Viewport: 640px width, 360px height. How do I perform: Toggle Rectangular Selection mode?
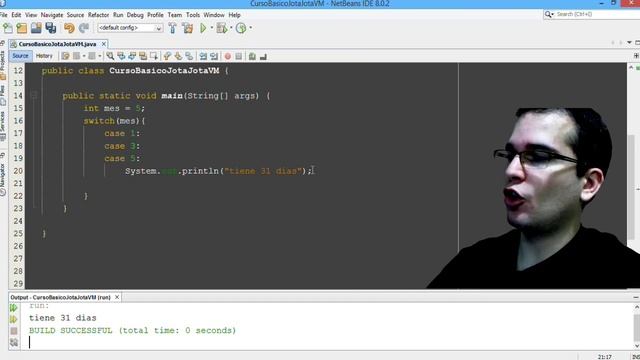point(154,56)
